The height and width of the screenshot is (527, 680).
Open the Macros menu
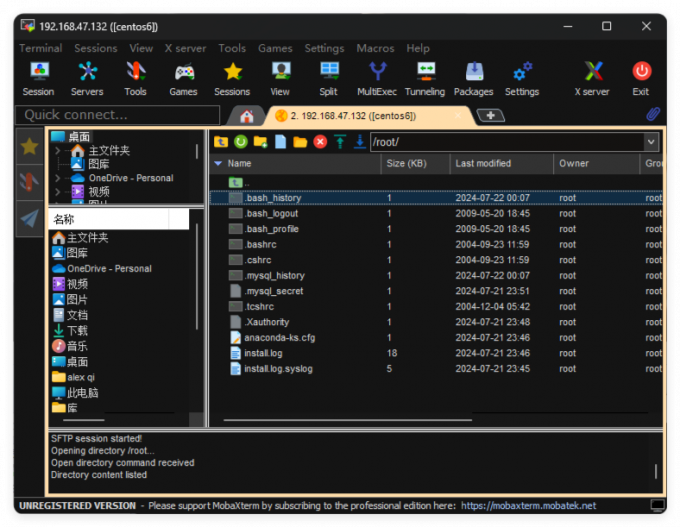click(376, 48)
